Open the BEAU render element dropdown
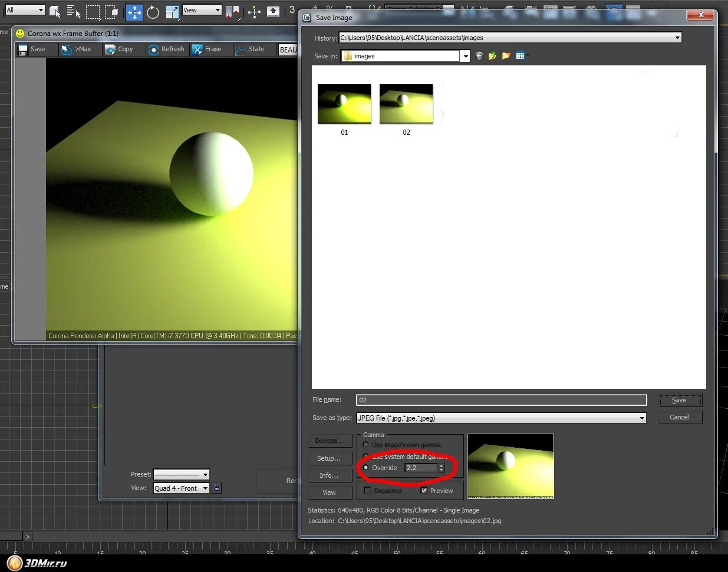Image resolution: width=728 pixels, height=572 pixels. [x=288, y=50]
